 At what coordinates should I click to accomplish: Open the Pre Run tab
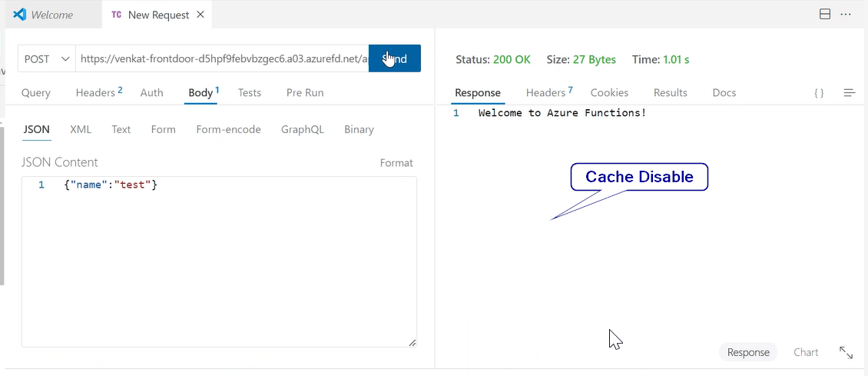tap(305, 93)
